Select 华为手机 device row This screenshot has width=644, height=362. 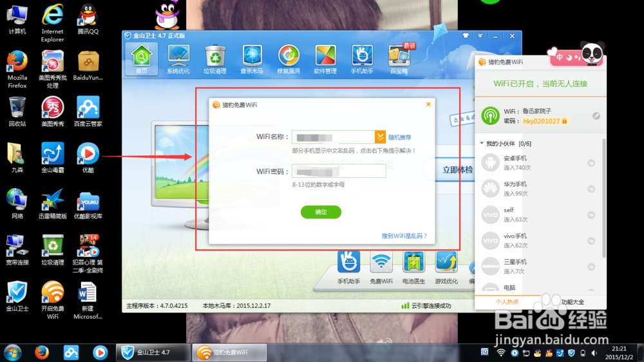coord(538,189)
